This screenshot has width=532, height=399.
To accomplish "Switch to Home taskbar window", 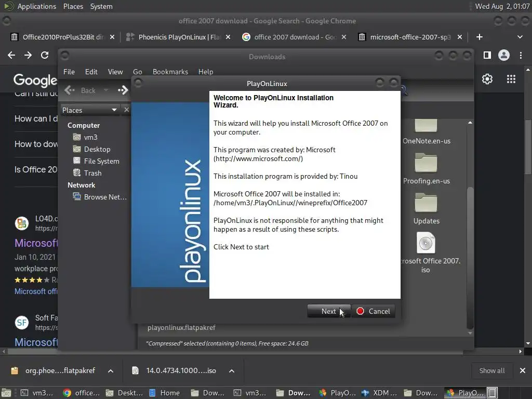I will [165, 393].
